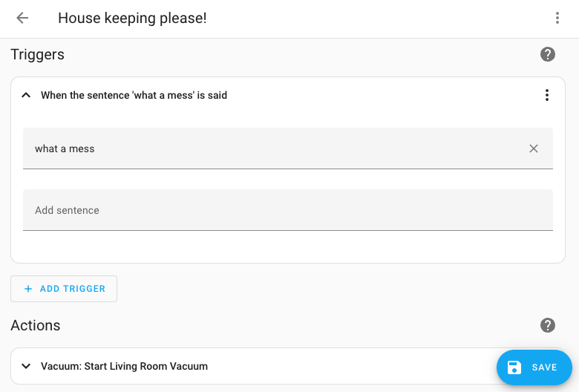Open the automation overflow menu at top right
Image resolution: width=579 pixels, height=392 pixels.
point(557,18)
